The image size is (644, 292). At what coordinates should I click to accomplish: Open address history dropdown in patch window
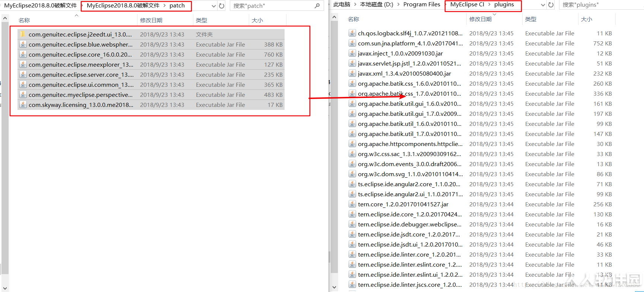coord(214,6)
